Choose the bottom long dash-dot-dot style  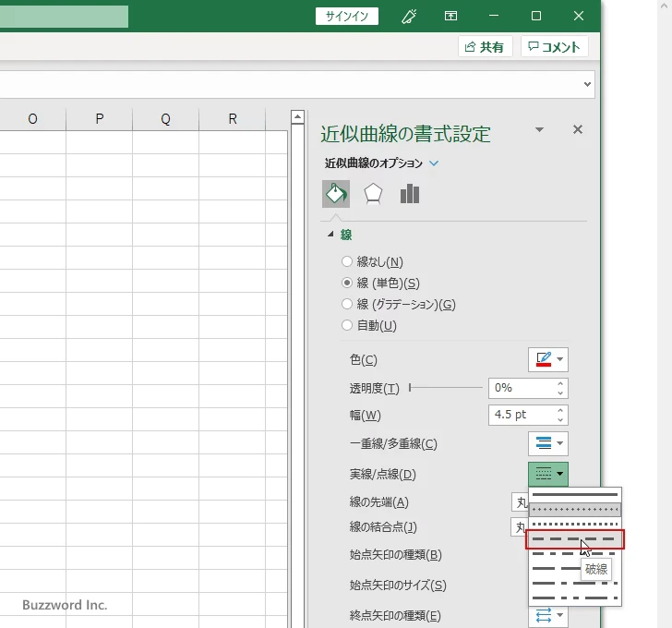click(575, 598)
